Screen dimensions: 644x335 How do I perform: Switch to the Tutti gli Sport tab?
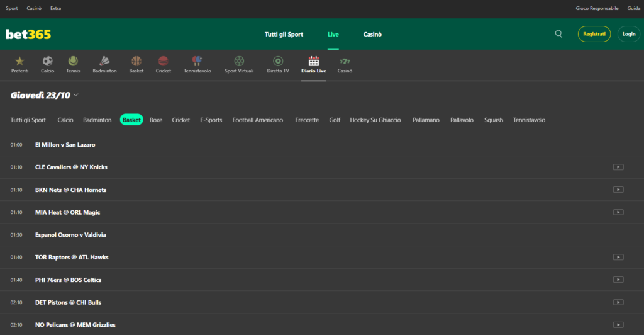(x=28, y=120)
